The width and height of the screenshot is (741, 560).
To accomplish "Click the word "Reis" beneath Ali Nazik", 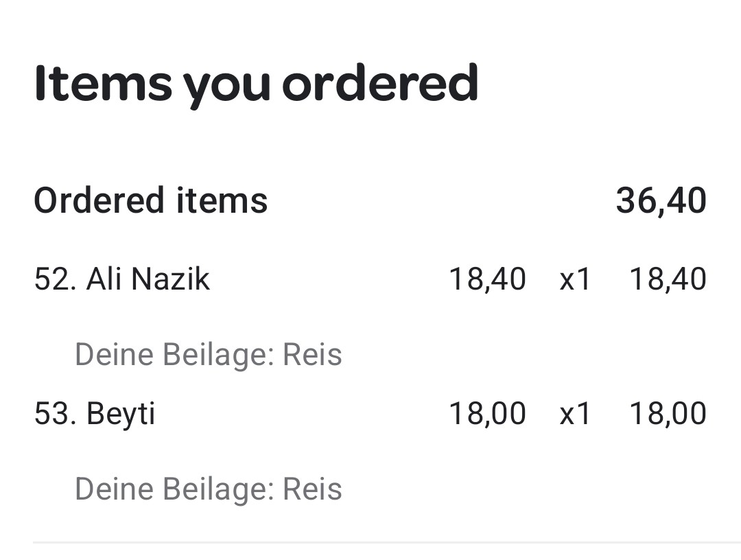I will tap(312, 355).
